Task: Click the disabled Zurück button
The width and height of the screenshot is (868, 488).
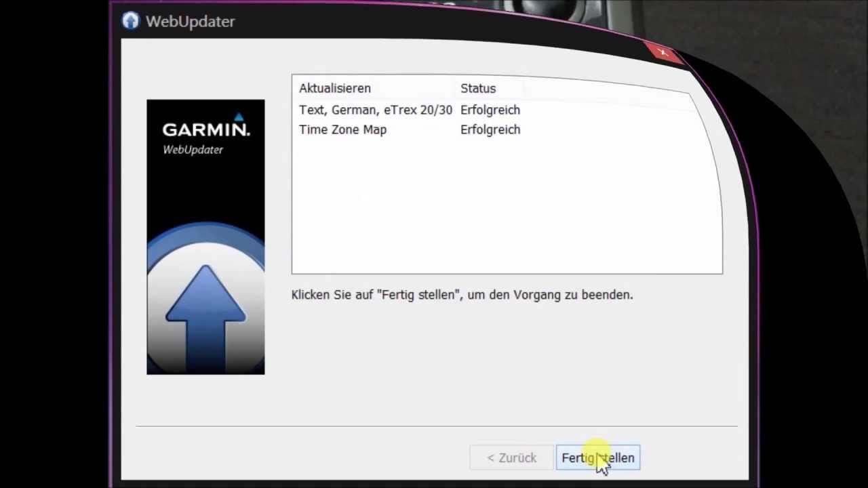Action: 511,458
